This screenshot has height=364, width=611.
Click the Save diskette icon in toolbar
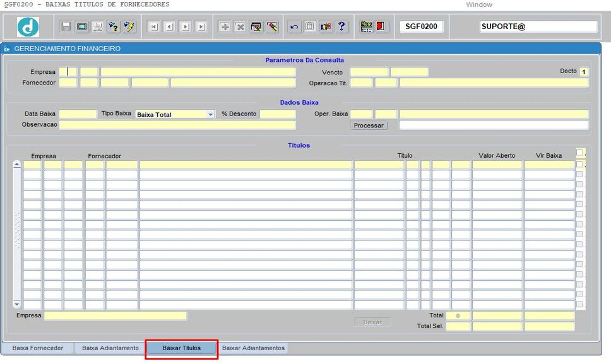click(x=66, y=26)
